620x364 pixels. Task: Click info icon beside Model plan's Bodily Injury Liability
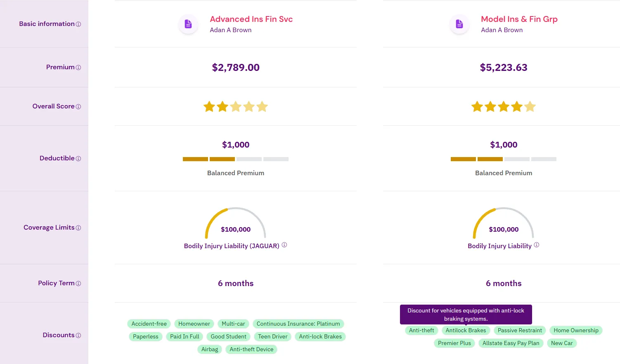coord(536,244)
